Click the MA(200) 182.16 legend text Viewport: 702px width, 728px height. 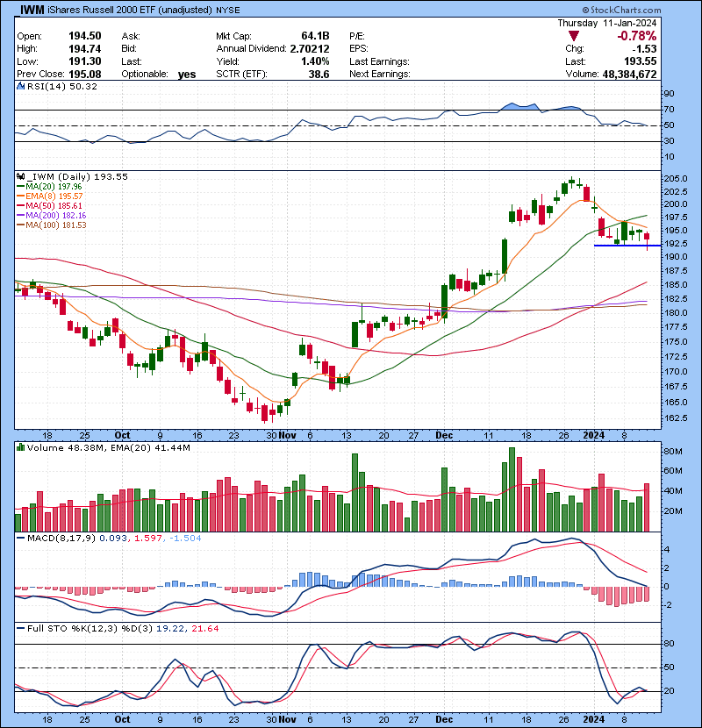pyautogui.click(x=56, y=216)
